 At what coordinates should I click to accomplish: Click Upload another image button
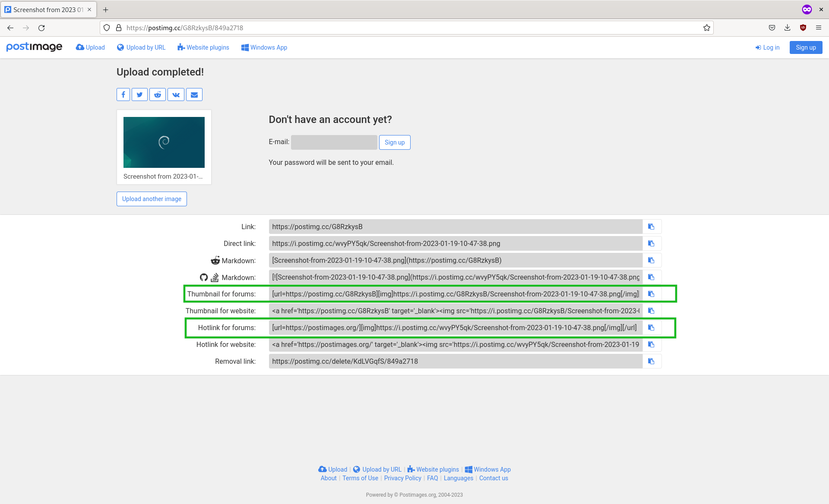[x=152, y=199]
